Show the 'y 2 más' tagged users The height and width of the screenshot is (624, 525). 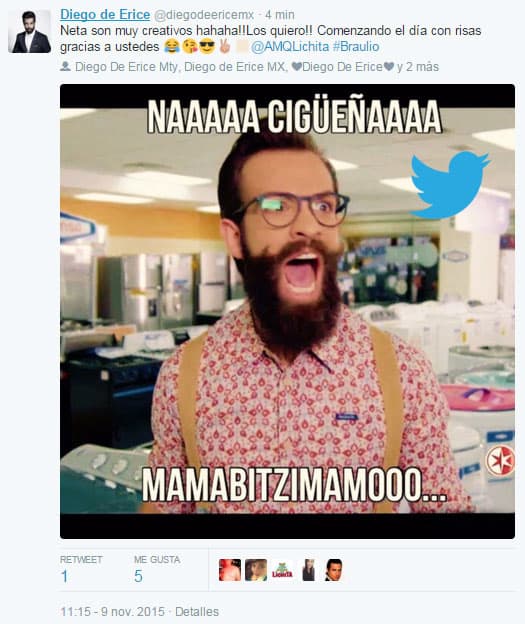[x=418, y=67]
